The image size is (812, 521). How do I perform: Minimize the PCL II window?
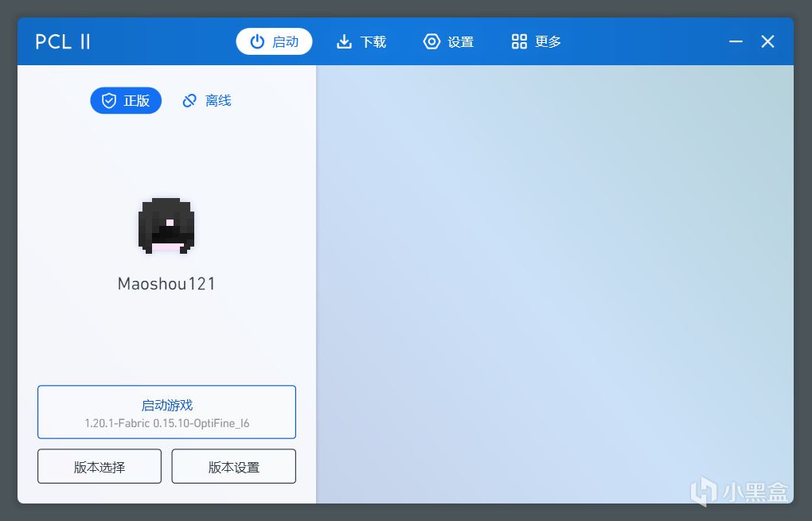point(736,41)
